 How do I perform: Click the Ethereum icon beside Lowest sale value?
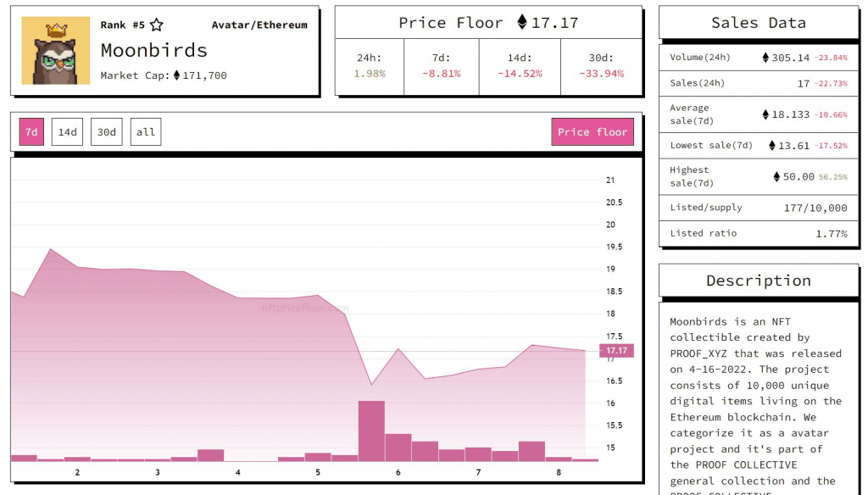point(772,146)
